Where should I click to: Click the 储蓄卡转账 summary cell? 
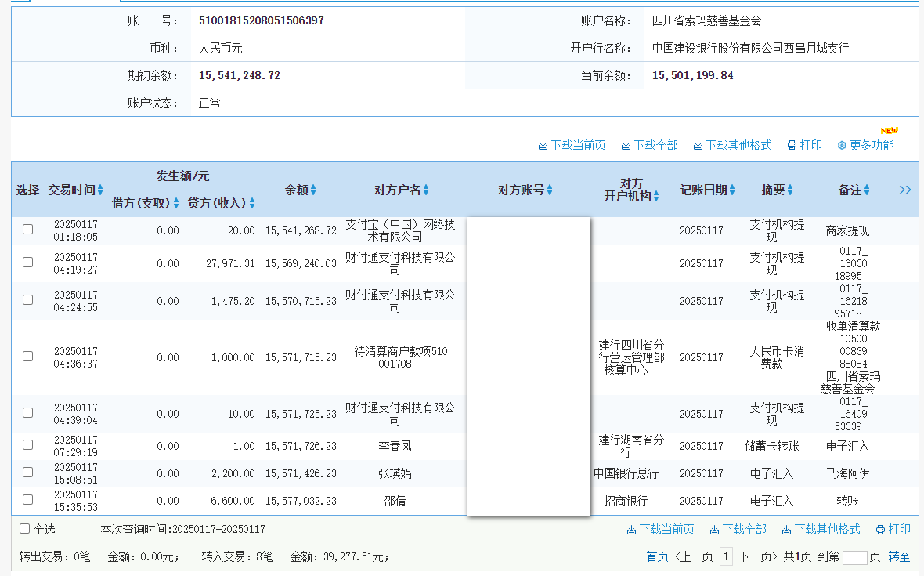click(772, 446)
